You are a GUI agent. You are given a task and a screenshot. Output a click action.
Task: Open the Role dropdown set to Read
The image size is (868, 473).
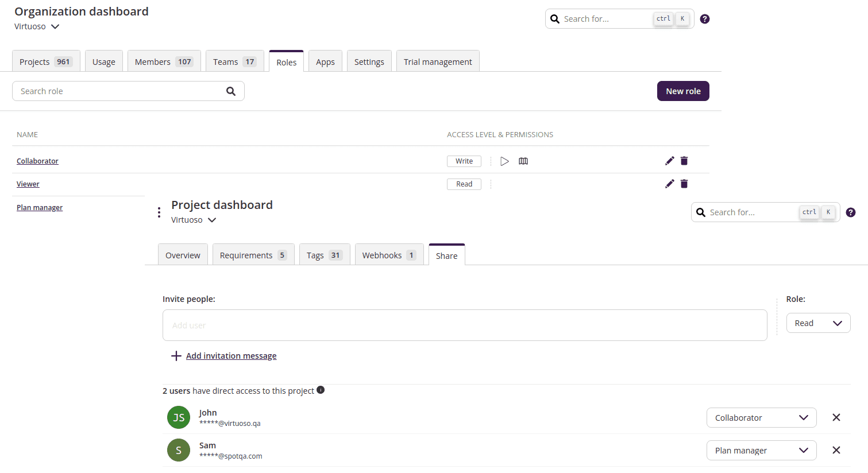click(x=818, y=323)
